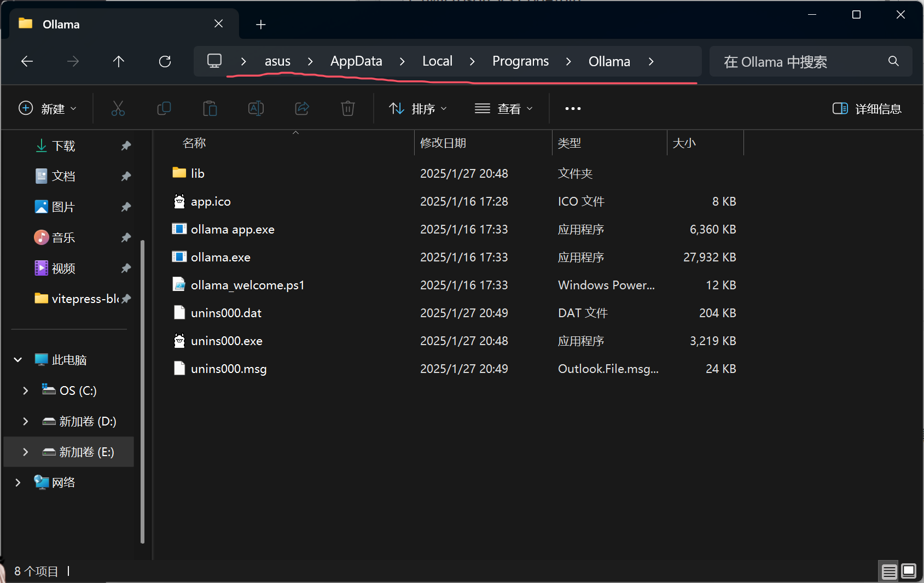The height and width of the screenshot is (583, 924).
Task: Select the unins000.exe llama icon
Action: coord(179,341)
